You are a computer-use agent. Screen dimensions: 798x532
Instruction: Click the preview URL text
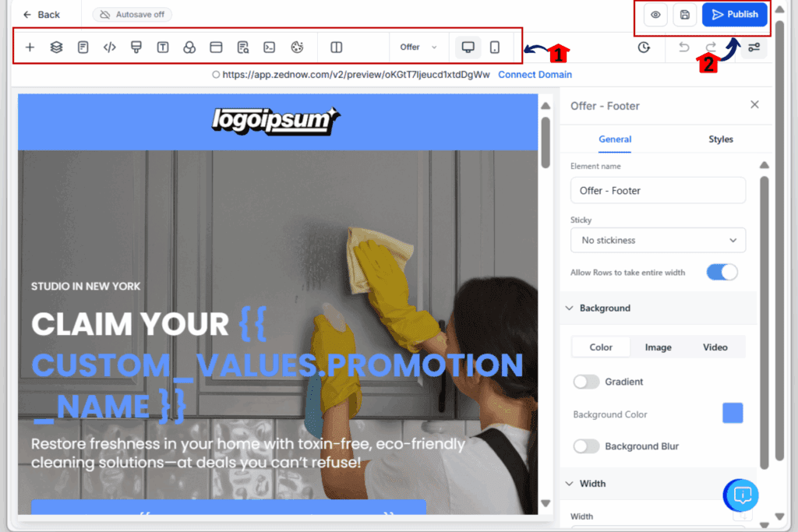coord(355,75)
